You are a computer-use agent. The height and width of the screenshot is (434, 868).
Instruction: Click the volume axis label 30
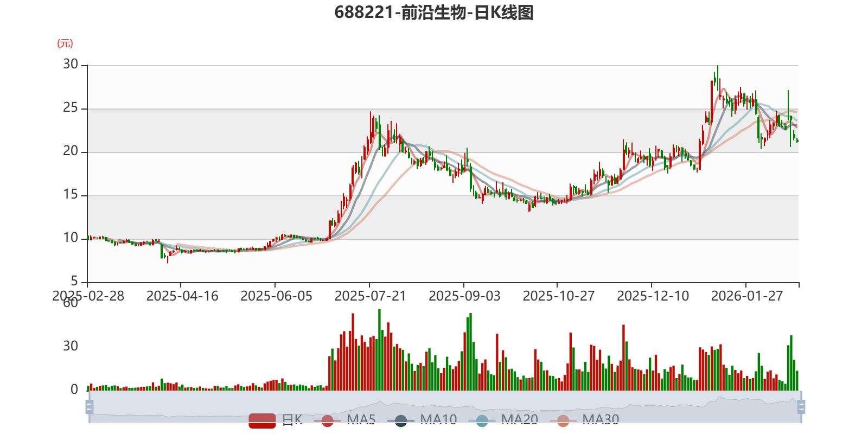pyautogui.click(x=71, y=346)
